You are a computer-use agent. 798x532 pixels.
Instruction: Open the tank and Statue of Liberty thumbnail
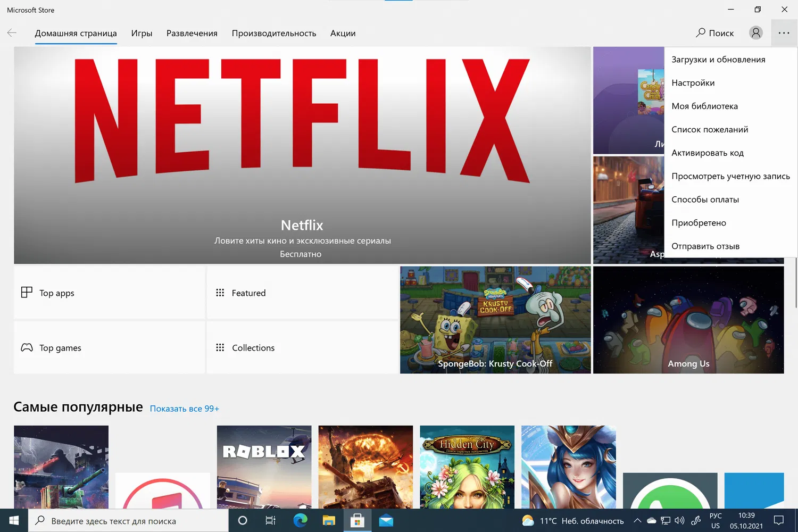click(x=365, y=467)
